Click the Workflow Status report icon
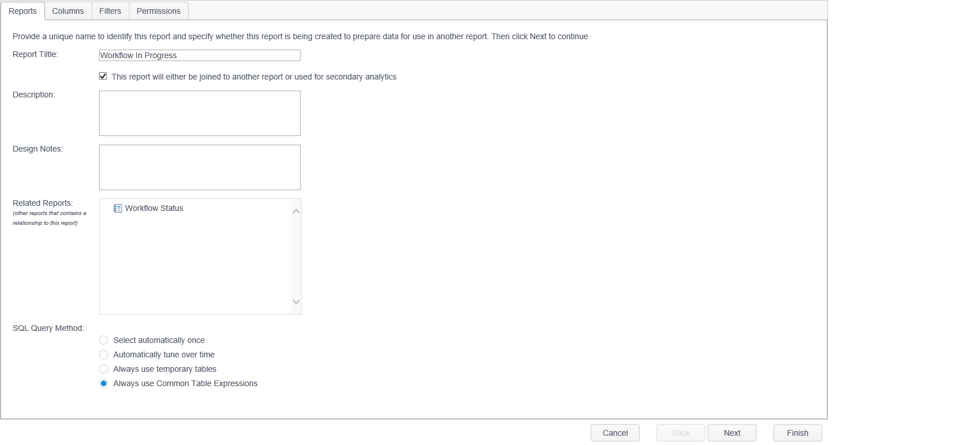The image size is (980, 445). pyautogui.click(x=117, y=208)
